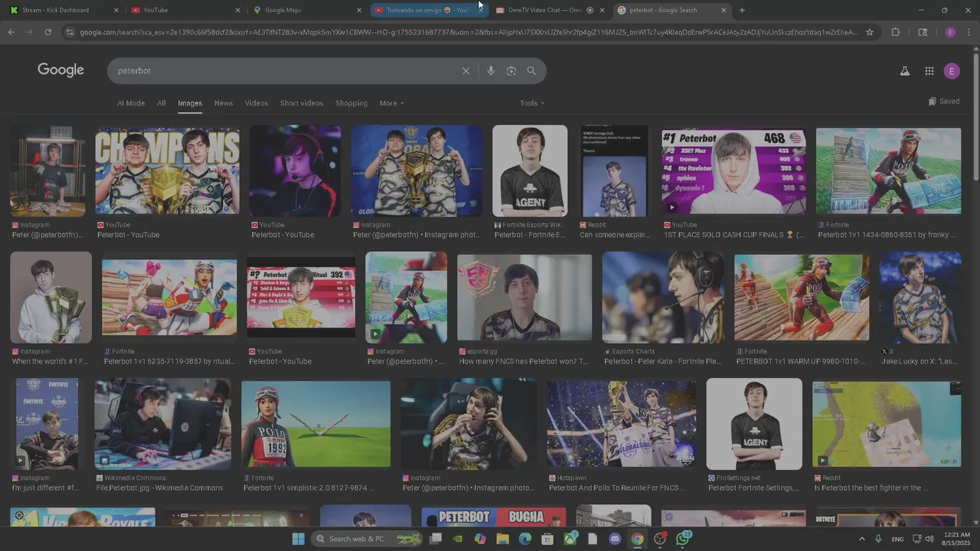Reload the page with the refresh icon
The width and height of the screenshot is (980, 551).
click(x=47, y=32)
